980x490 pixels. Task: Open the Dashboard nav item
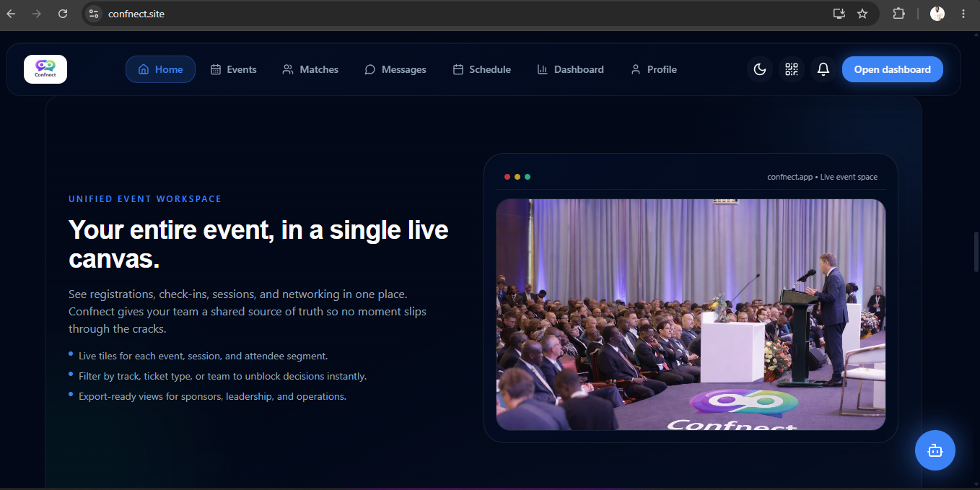click(570, 69)
